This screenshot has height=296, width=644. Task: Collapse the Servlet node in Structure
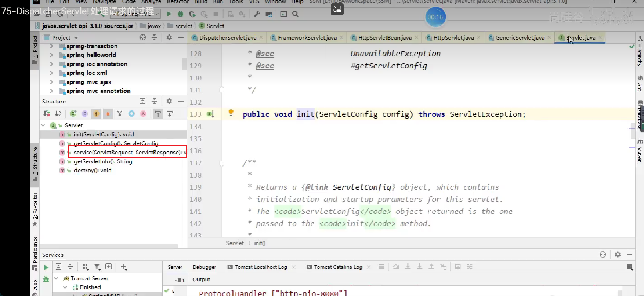coord(43,125)
